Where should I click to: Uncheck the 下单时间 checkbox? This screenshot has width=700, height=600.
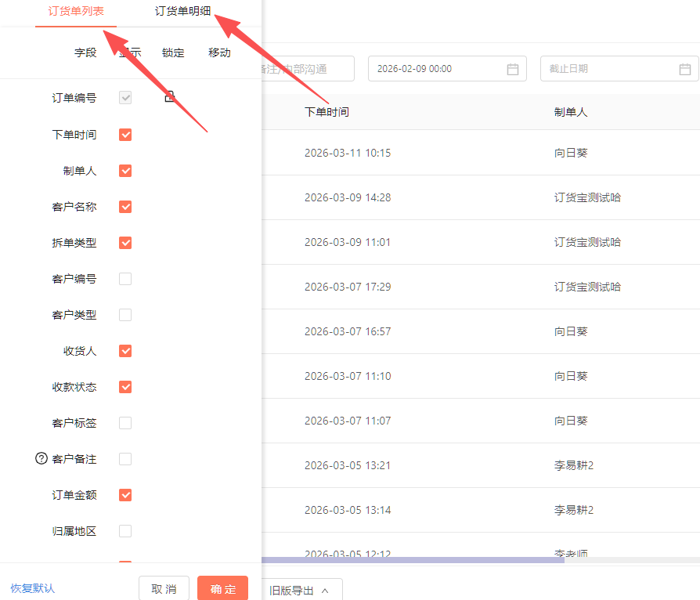point(125,135)
